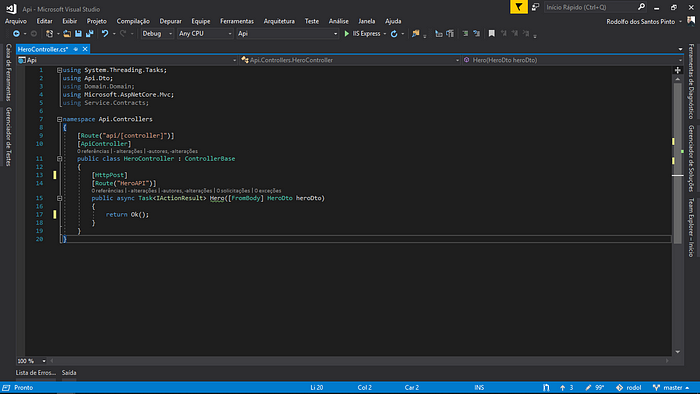Collapse the namespace Api.Controllers block
700x394 pixels.
pos(59,119)
